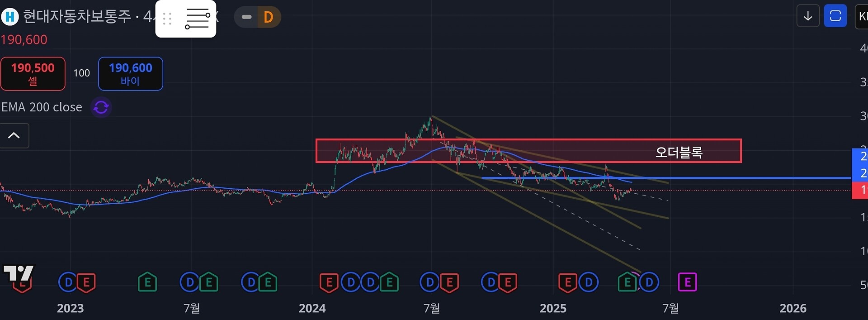The width and height of the screenshot is (868, 320).
Task: Click the 2024 time axis label
Action: click(x=312, y=308)
